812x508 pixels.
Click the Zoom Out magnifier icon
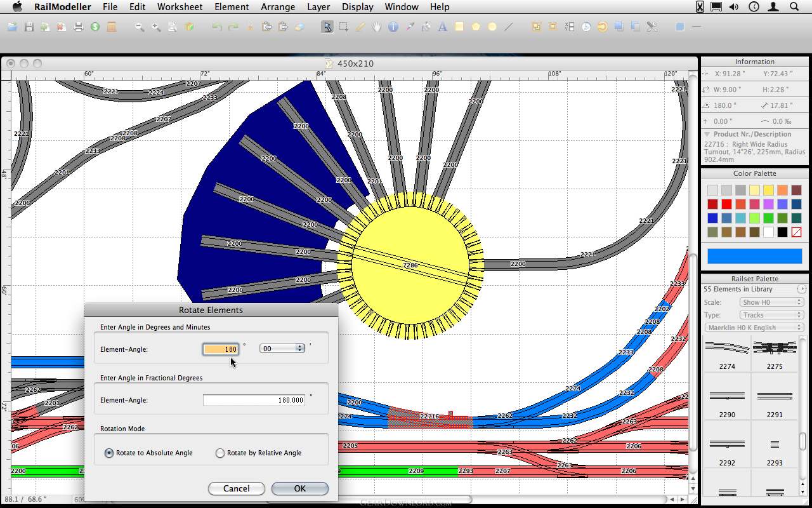pos(140,27)
